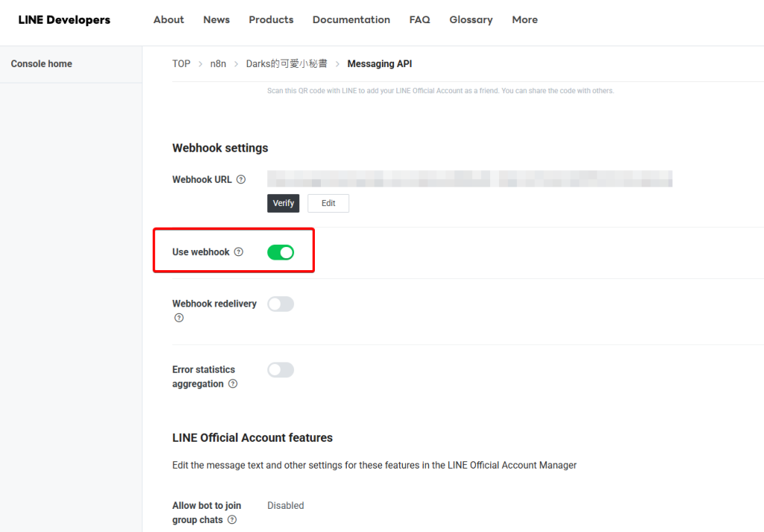Image resolution: width=764 pixels, height=532 pixels.
Task: Click the Edit webhook URL button
Action: (x=328, y=203)
